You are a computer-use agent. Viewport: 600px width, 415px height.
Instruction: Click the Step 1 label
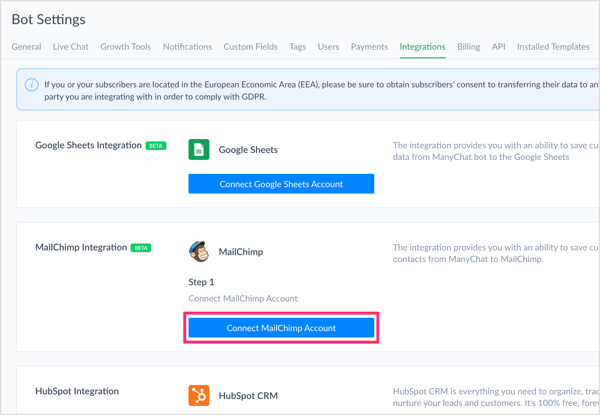tap(201, 282)
